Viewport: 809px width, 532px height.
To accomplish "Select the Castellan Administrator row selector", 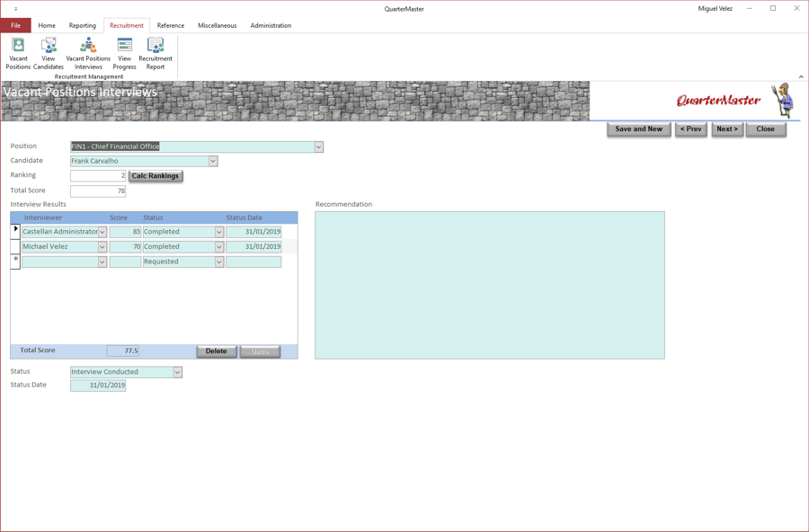I will click(15, 232).
